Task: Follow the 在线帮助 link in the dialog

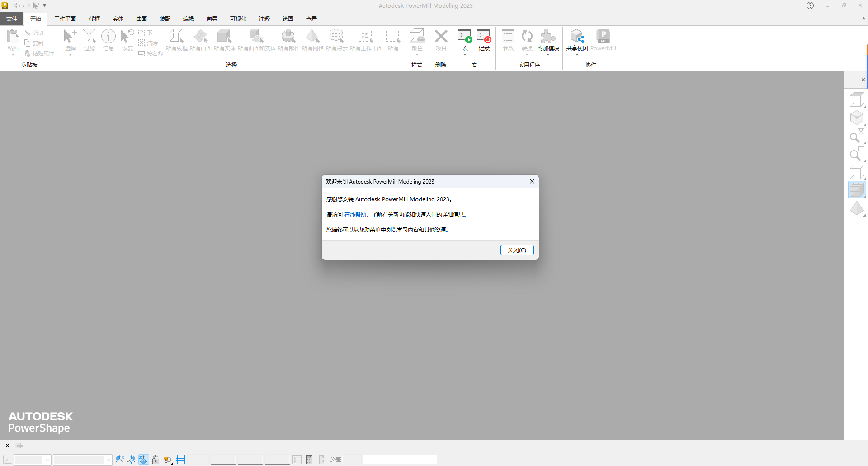Action: click(355, 214)
